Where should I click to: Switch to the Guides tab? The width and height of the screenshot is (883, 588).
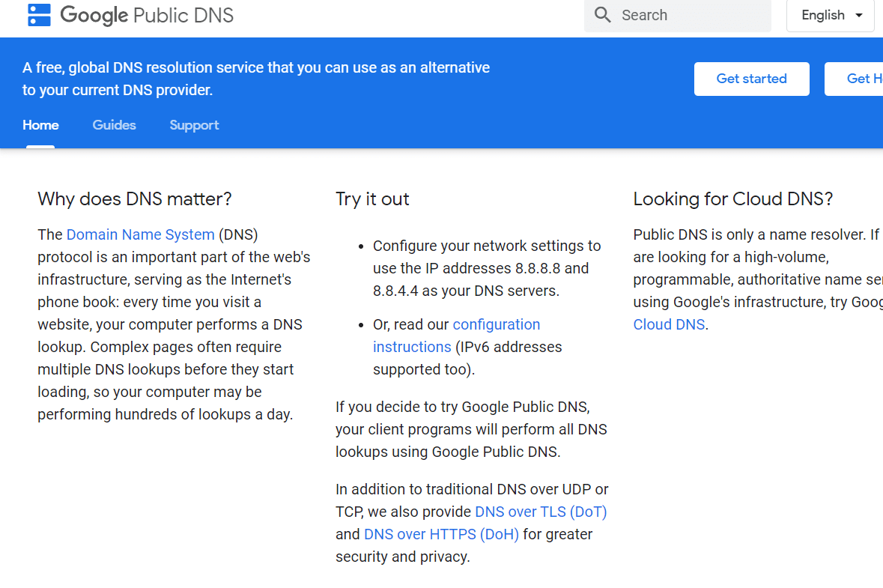[x=114, y=125]
